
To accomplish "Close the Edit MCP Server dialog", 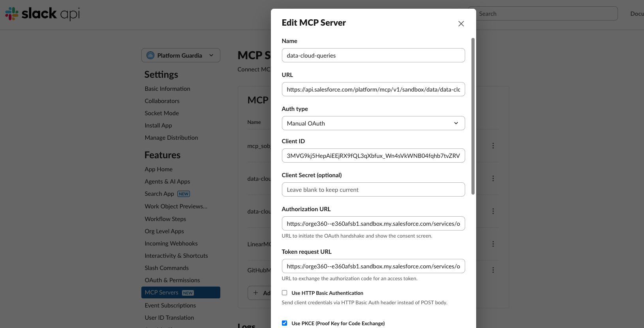I will point(461,24).
